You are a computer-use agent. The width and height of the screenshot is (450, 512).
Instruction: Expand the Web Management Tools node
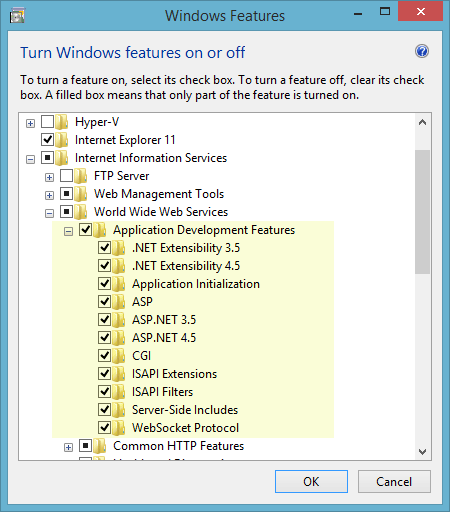(49, 196)
